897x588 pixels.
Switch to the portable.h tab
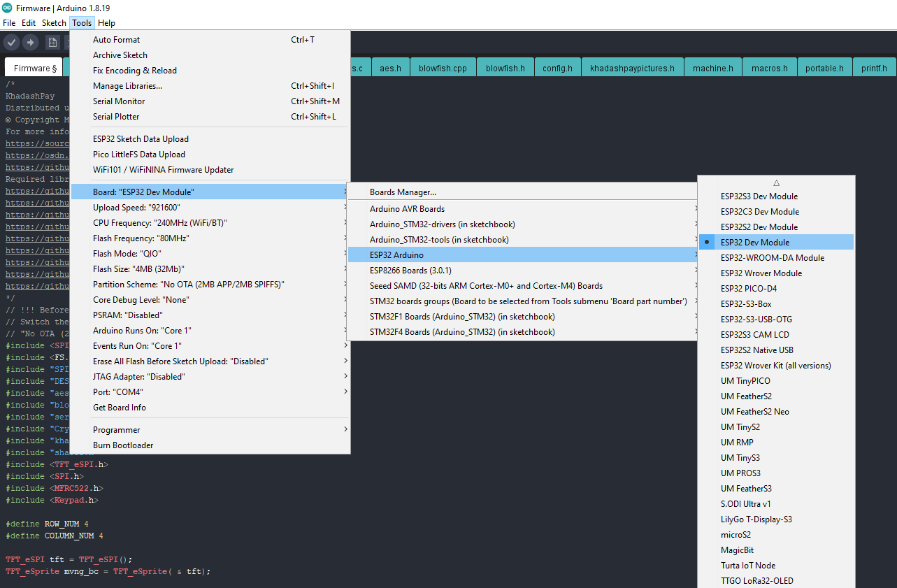(x=824, y=68)
